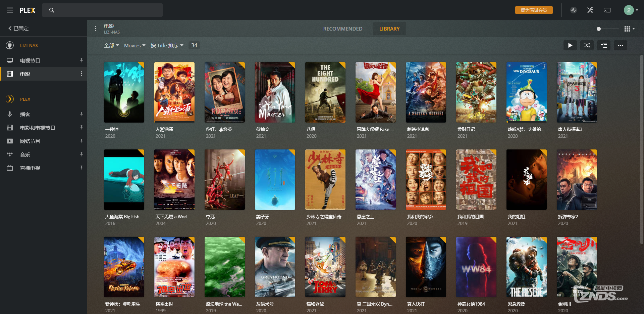Click the 刺杀小说家 title link
The width and height of the screenshot is (644, 314).
point(418,129)
